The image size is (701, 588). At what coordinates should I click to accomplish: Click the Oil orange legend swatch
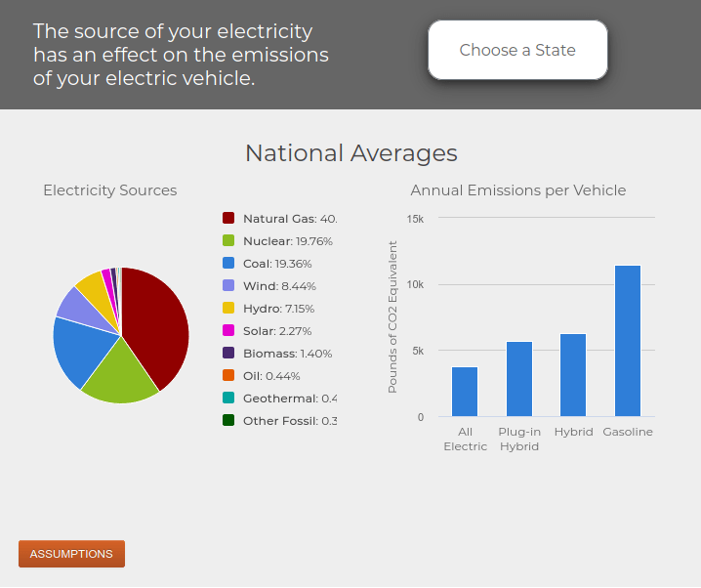click(228, 376)
